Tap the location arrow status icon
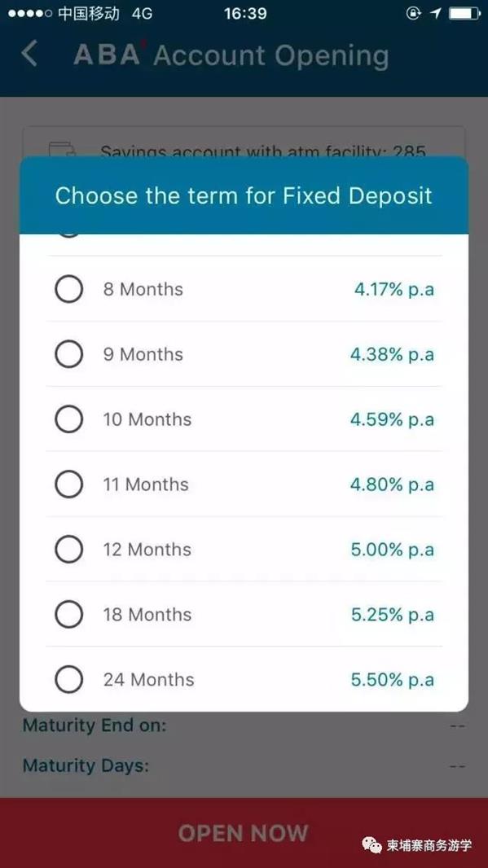 pyautogui.click(x=436, y=13)
